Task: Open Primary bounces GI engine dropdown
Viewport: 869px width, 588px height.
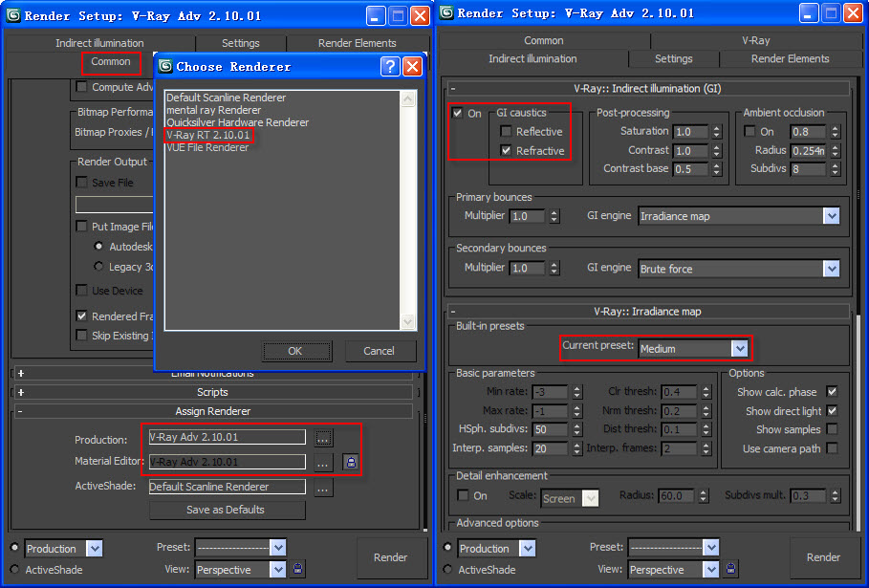Action: [831, 216]
